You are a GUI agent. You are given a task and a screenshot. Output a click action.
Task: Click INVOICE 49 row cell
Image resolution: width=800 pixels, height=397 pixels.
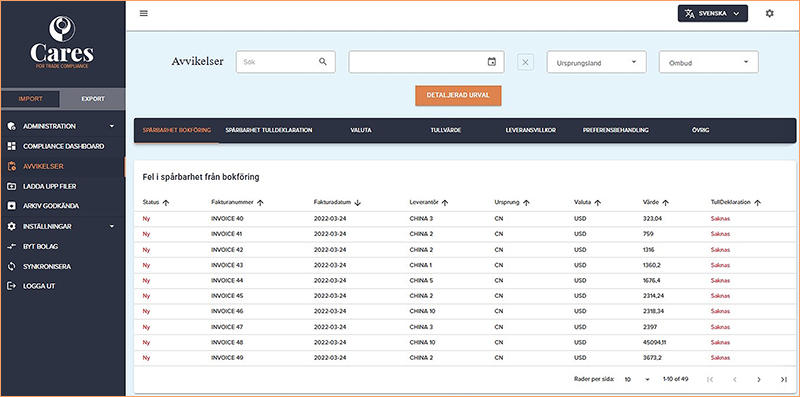click(x=227, y=358)
